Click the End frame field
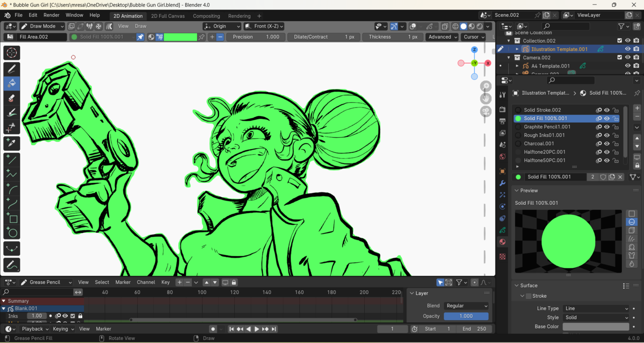The width and height of the screenshot is (644, 343). (474, 329)
